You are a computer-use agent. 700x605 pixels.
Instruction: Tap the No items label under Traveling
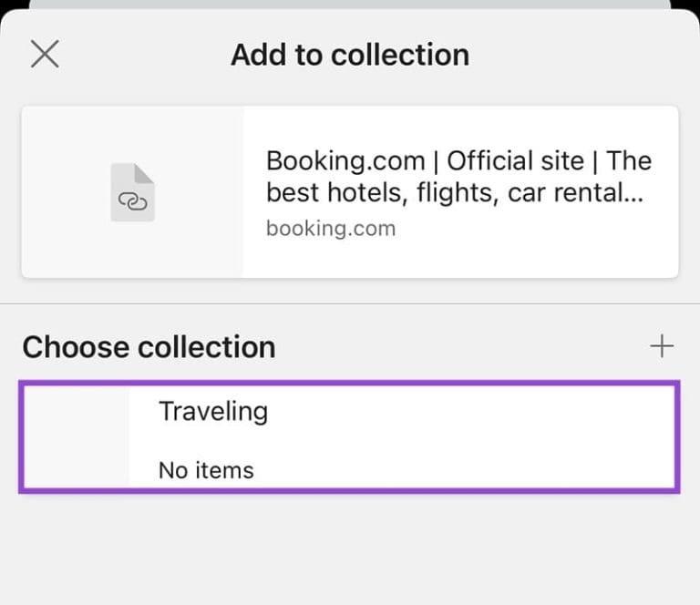(206, 470)
